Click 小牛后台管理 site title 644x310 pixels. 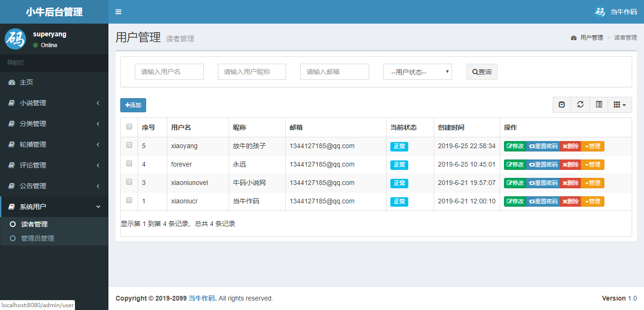[54, 12]
